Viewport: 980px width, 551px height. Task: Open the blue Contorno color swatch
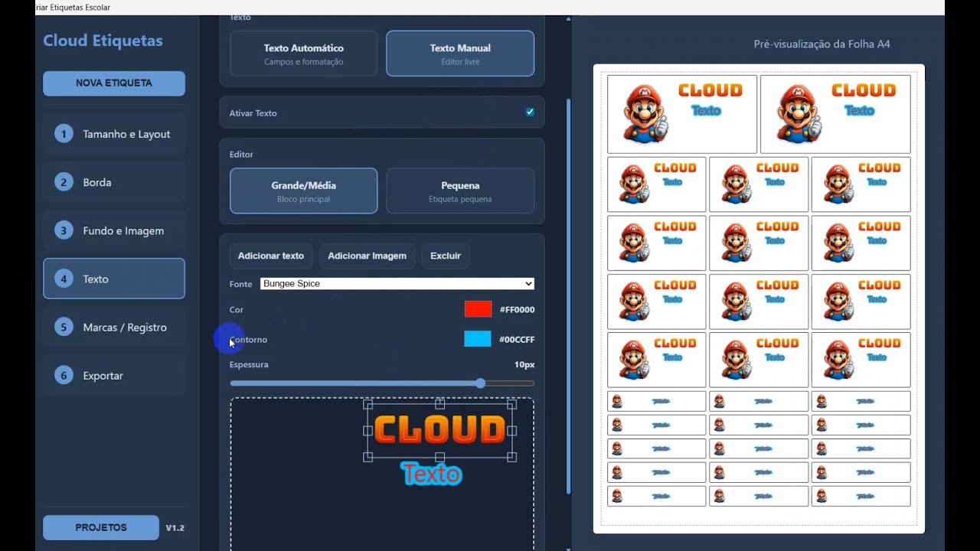pyautogui.click(x=478, y=339)
